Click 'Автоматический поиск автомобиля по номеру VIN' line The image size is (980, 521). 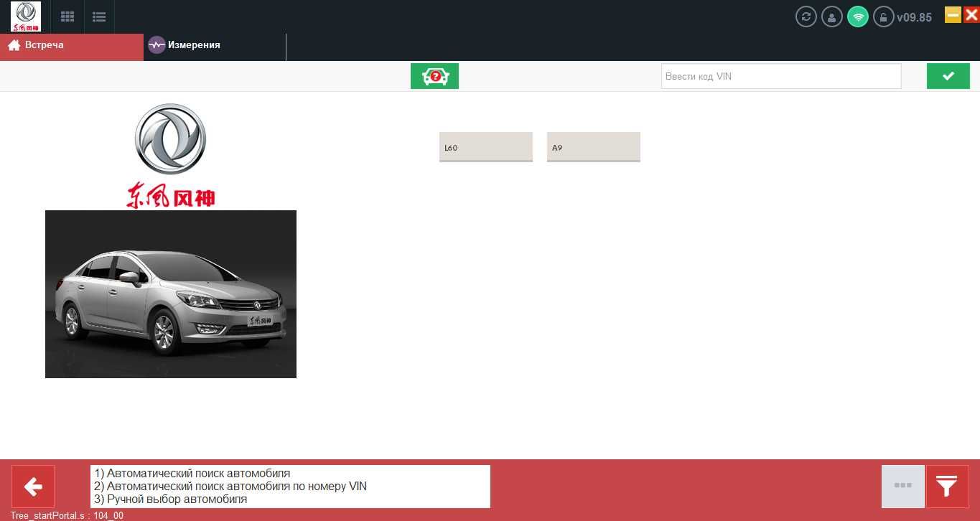(x=230, y=487)
